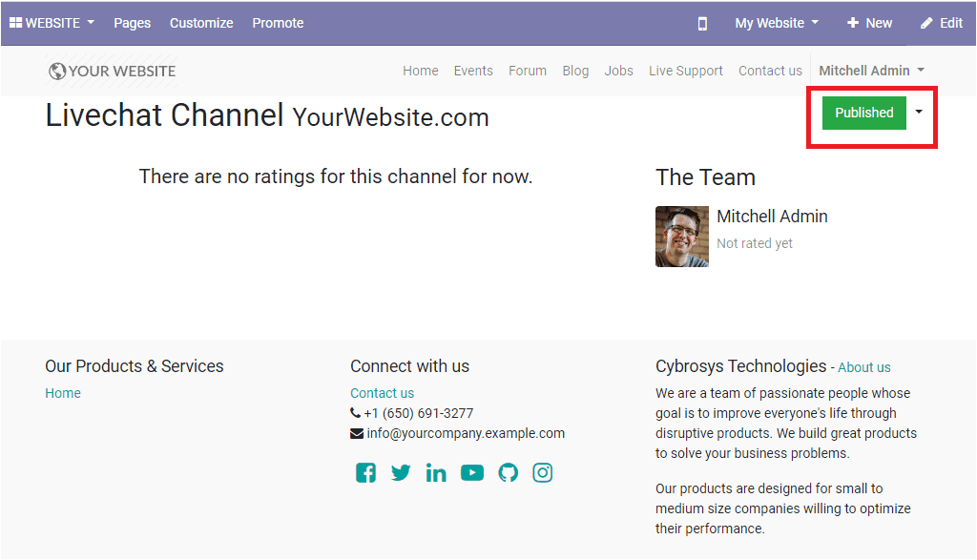Go to the Jobs nav item

coord(618,71)
